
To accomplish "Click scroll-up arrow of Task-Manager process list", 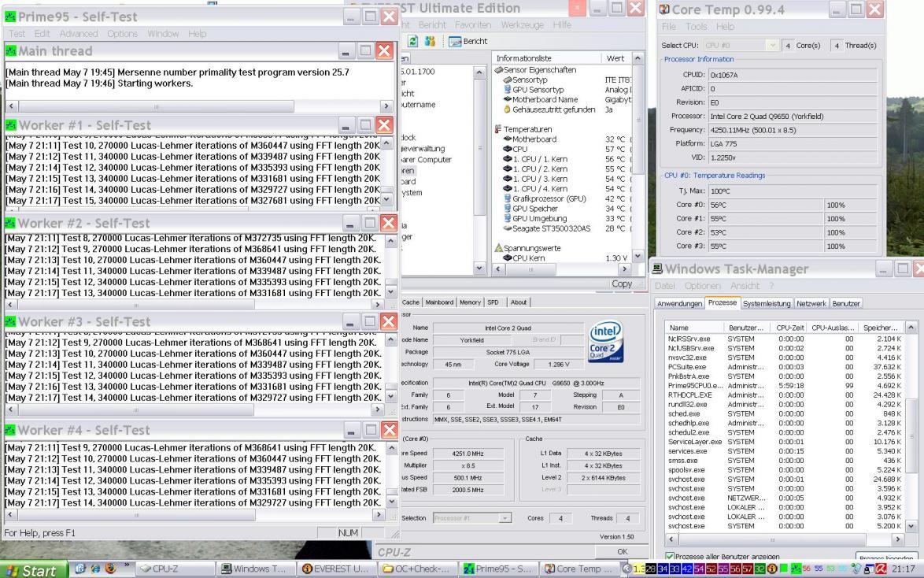I will coord(911,328).
